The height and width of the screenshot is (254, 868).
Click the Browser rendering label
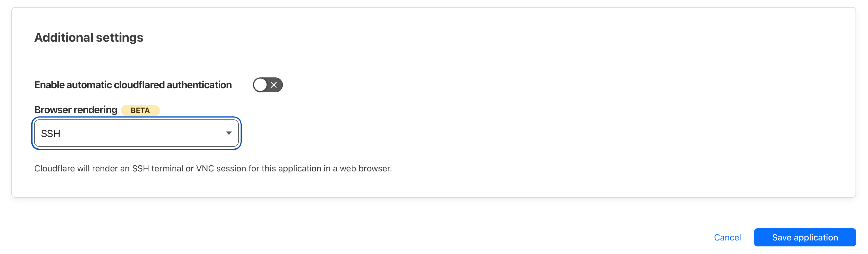(x=76, y=110)
